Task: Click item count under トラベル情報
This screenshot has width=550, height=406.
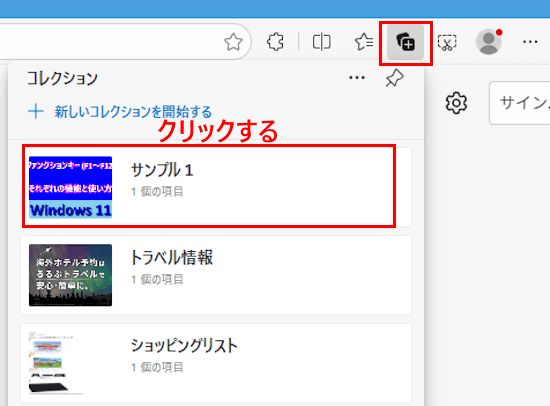Action: [157, 280]
